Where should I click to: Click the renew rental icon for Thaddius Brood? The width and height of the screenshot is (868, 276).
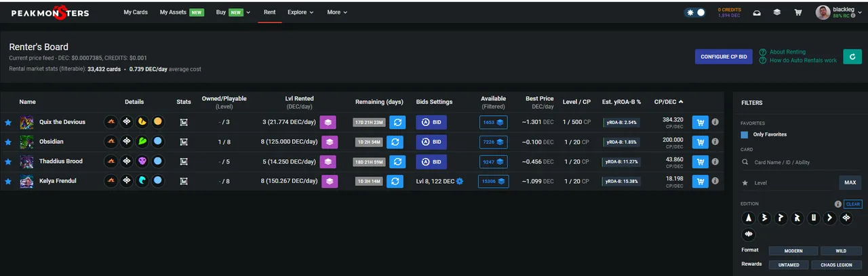[397, 161]
